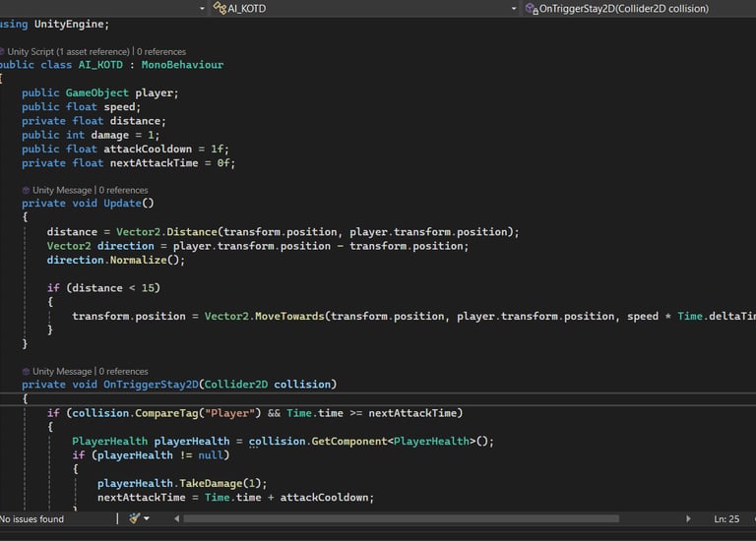Show '0 references' above OnTriggerStay2D method

point(124,371)
